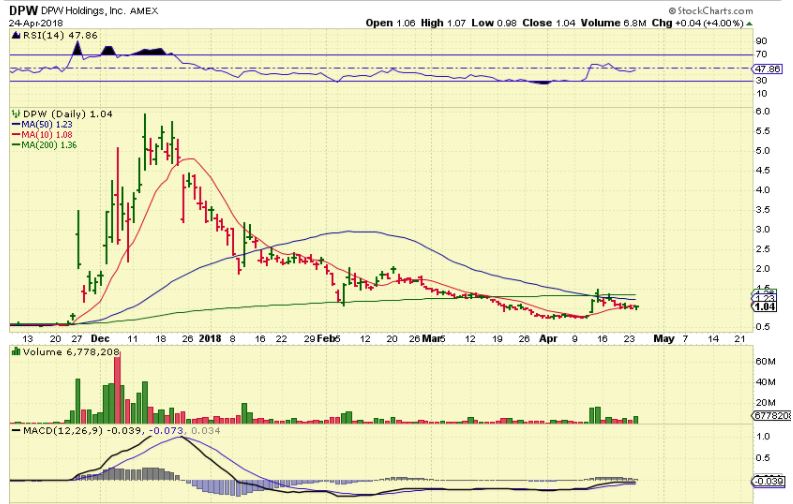This screenshot has height=504, width=793.
Task: Click the Mar date axis label
Action: pos(431,339)
